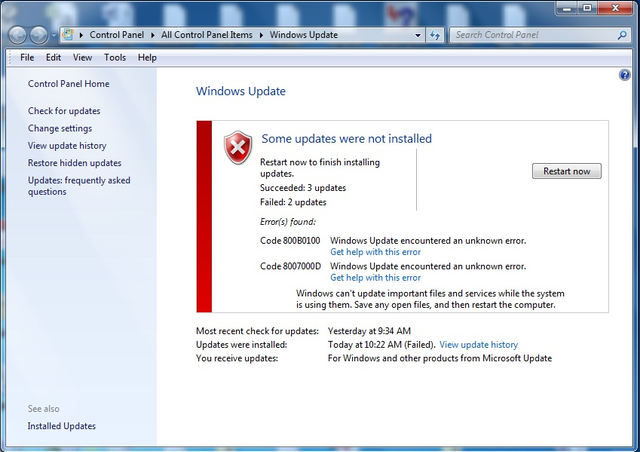Open the Tools menu
Viewport: 640px width, 452px height.
(x=115, y=58)
